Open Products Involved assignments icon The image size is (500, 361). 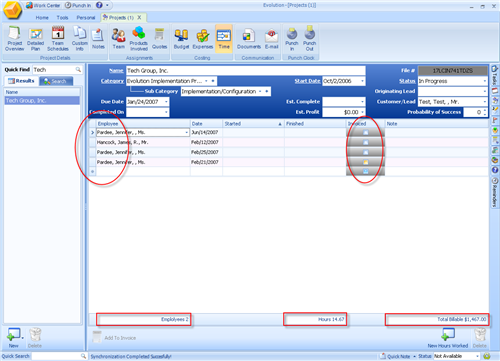139,39
